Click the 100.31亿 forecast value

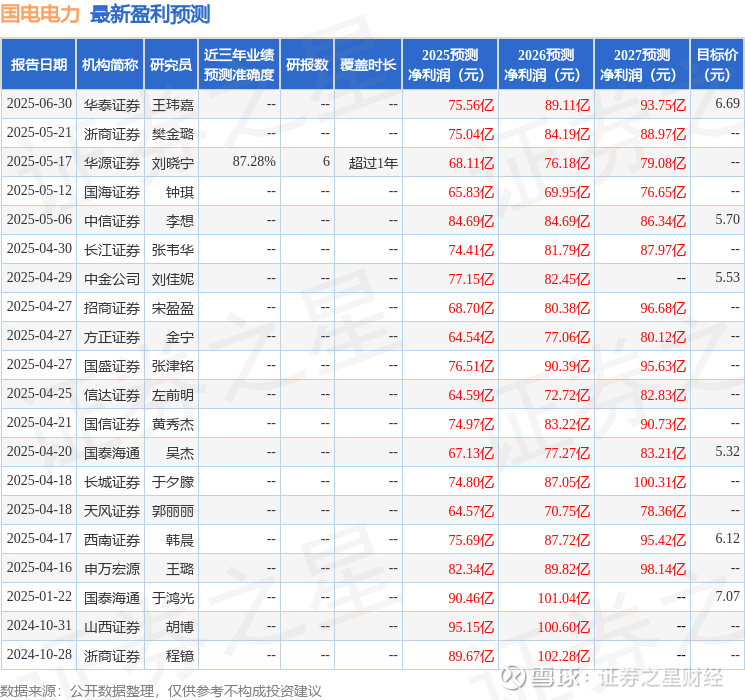point(659,482)
